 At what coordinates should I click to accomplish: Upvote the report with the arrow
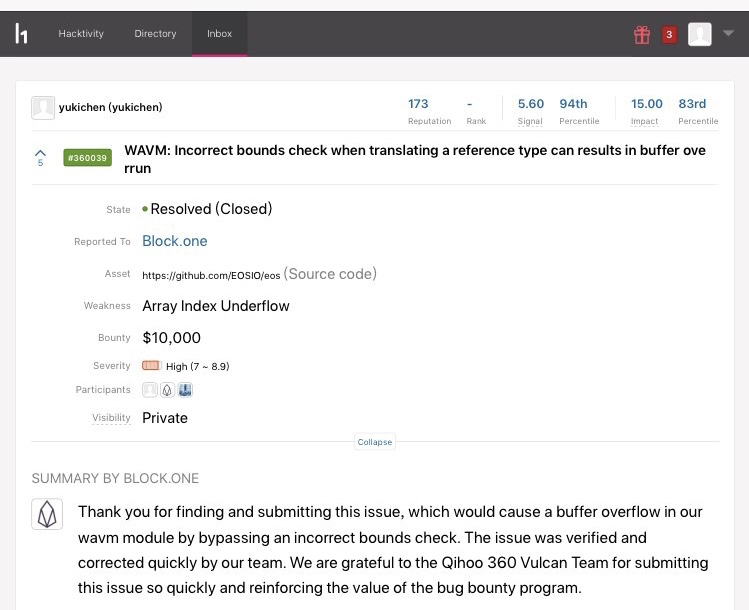pyautogui.click(x=41, y=154)
